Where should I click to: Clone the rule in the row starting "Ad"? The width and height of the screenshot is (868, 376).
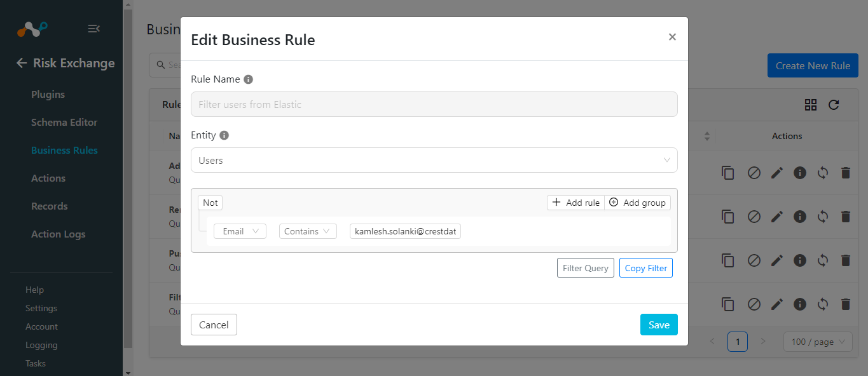click(x=728, y=173)
